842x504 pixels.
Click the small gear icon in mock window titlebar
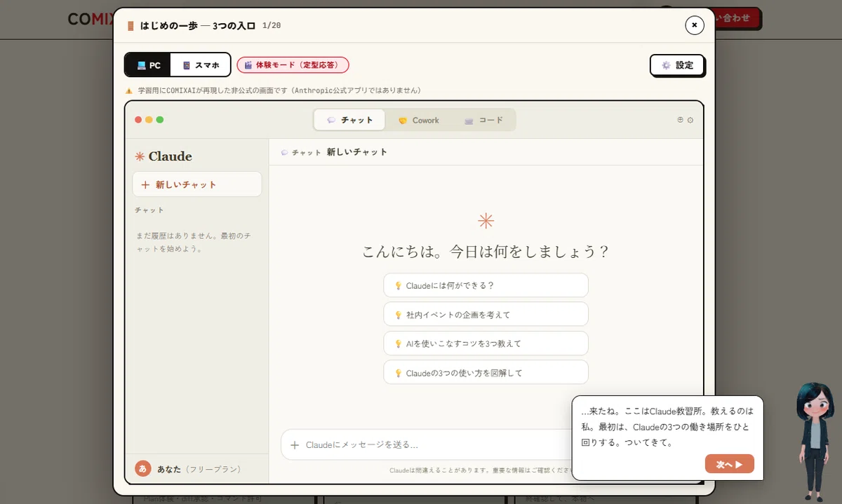pyautogui.click(x=690, y=120)
